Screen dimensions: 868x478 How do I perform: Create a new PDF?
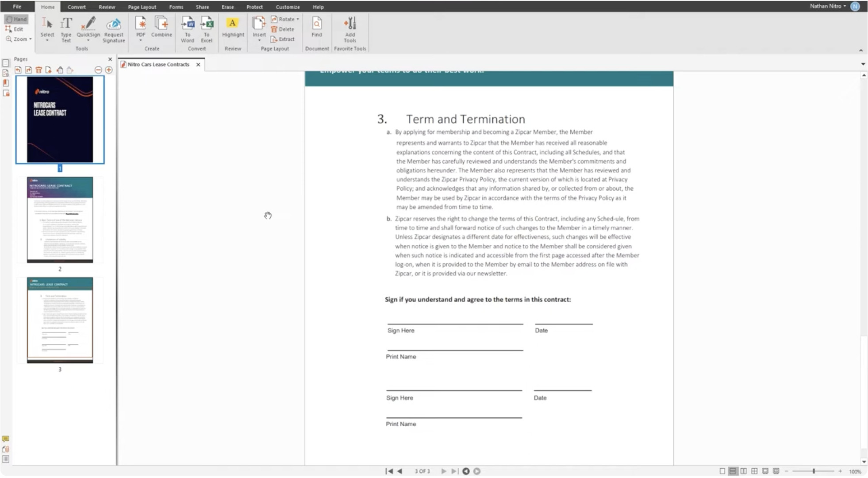pyautogui.click(x=141, y=27)
